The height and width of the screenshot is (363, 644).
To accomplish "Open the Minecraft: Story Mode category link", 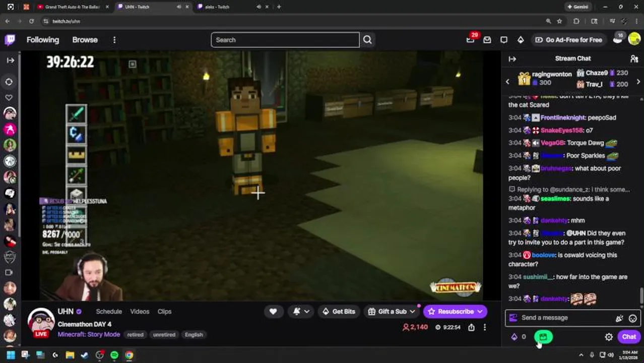I will click(89, 334).
